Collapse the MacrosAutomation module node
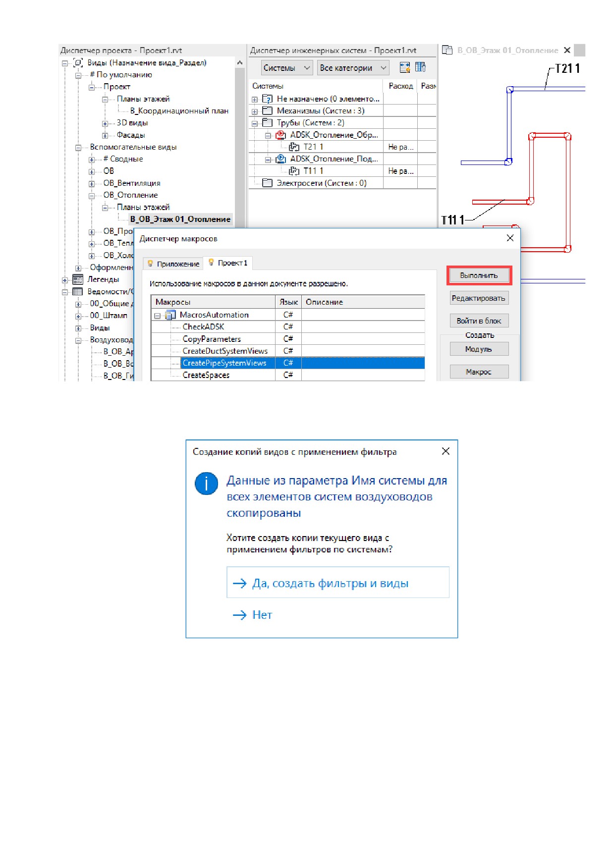Screen dimensions: 614x868 158,316
